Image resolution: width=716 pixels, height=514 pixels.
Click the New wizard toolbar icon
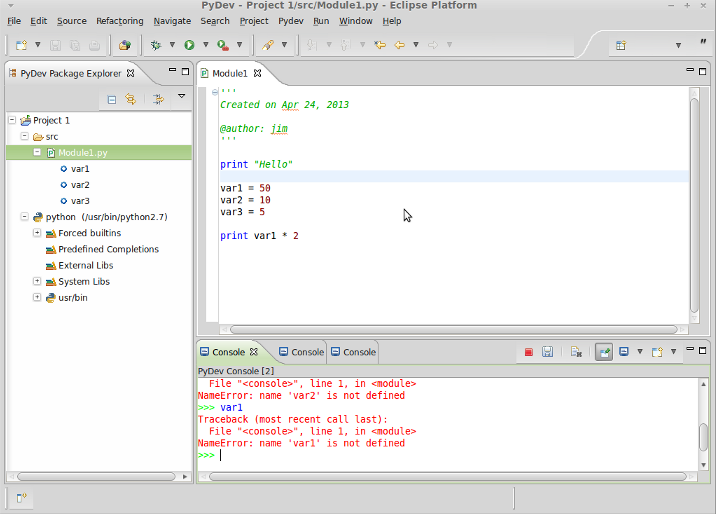click(x=21, y=45)
